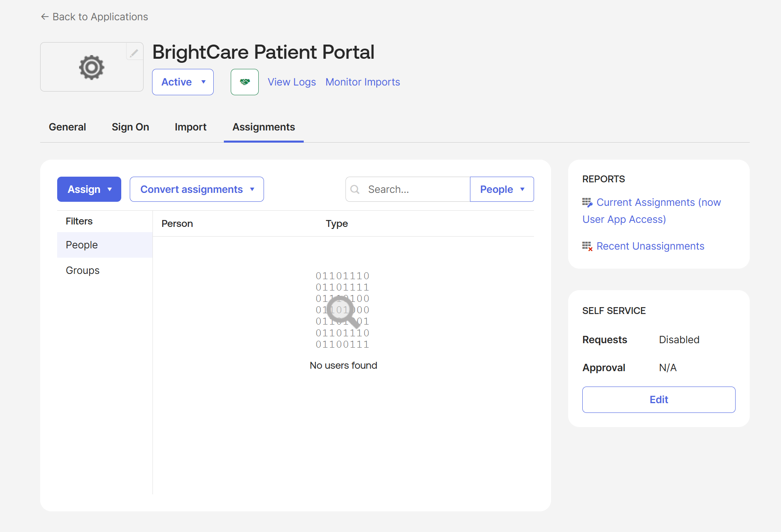The image size is (781, 532).
Task: Select the People filter
Action: [82, 245]
